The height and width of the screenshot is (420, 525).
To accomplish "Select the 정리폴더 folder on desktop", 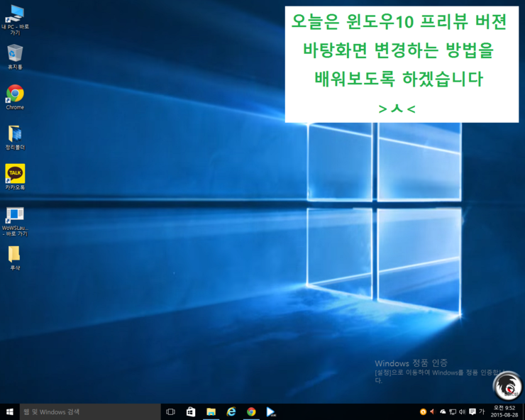I will (15, 138).
